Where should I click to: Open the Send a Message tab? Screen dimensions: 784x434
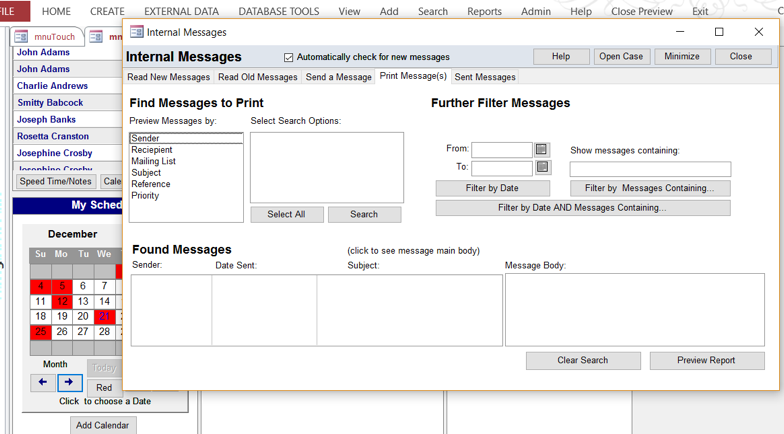[x=338, y=77]
